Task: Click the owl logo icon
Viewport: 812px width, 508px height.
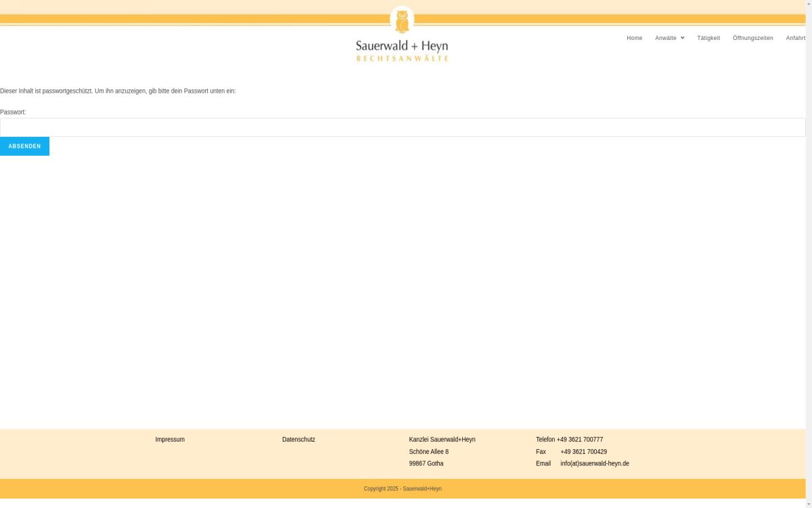Action: click(x=402, y=20)
